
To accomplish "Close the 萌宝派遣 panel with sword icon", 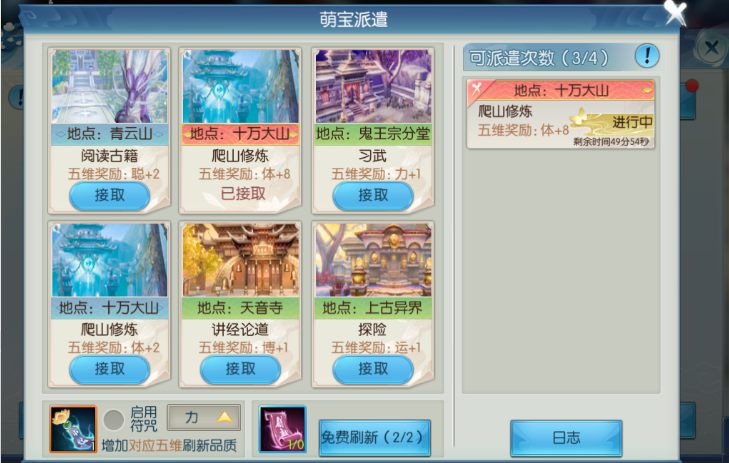I will tap(675, 13).
